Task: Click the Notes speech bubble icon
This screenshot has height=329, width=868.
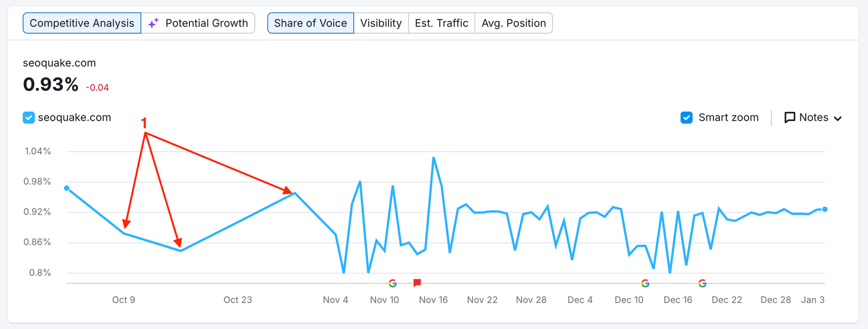Action: point(790,118)
